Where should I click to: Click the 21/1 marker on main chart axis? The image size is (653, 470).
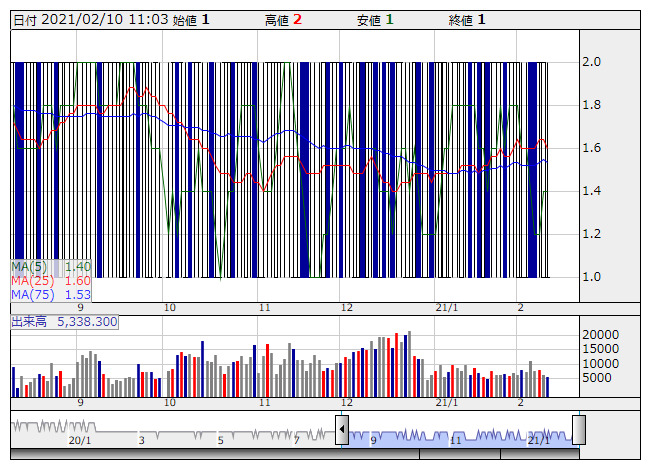click(446, 309)
